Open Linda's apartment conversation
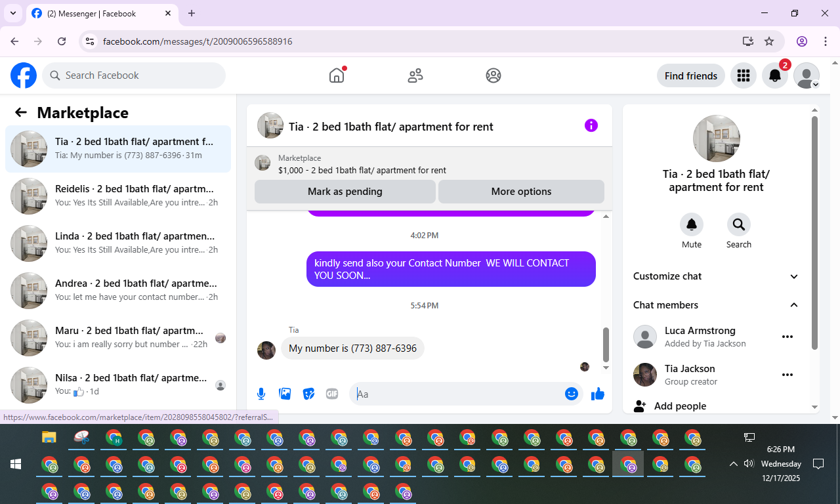 point(118,243)
